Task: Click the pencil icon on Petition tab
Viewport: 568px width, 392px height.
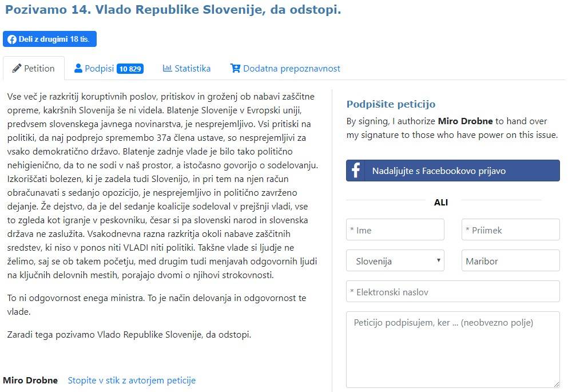Action: click(17, 69)
